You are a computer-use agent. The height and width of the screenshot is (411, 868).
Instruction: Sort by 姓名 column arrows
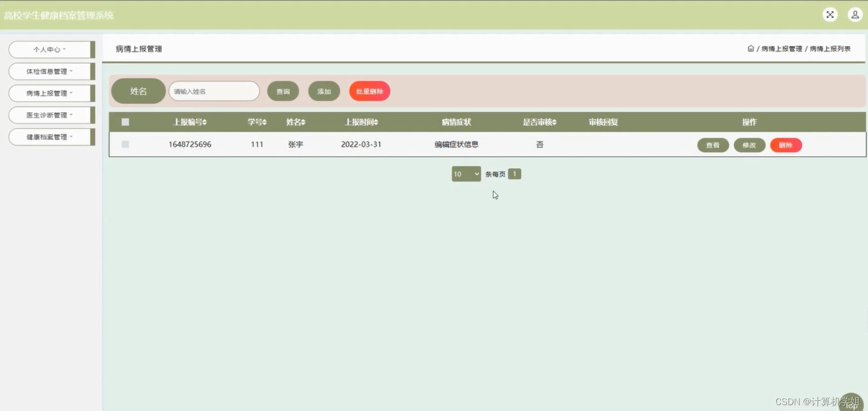click(x=303, y=122)
